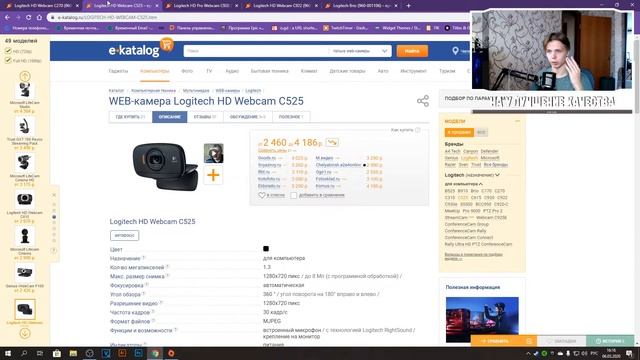
Task: Click the black color swatch in Цвет row
Action: pyautogui.click(x=266, y=249)
